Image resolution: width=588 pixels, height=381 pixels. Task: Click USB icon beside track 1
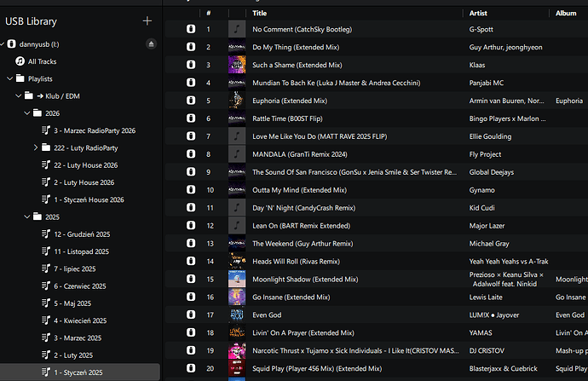[191, 29]
